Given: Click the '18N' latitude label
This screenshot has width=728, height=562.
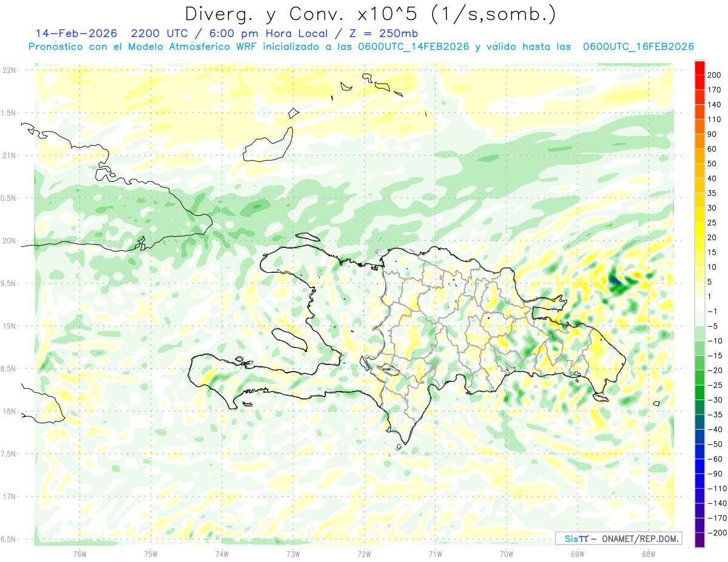Looking at the screenshot, I should pos(8,412).
